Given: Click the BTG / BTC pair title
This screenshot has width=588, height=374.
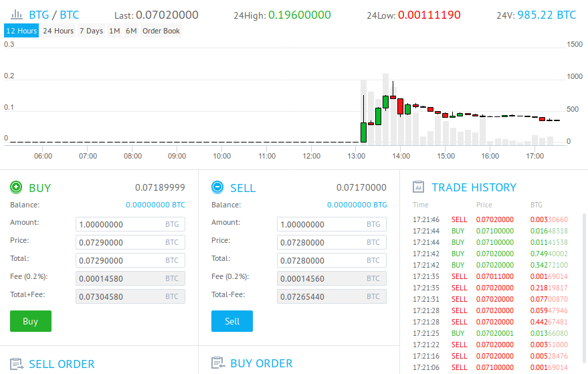Looking at the screenshot, I should [x=54, y=15].
